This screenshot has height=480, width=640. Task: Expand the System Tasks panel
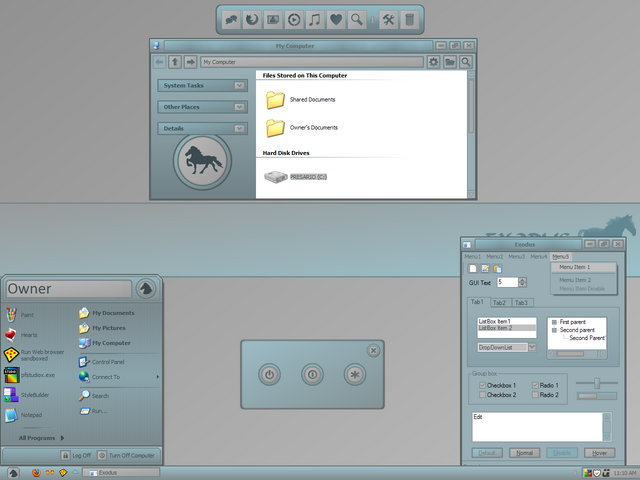(239, 85)
